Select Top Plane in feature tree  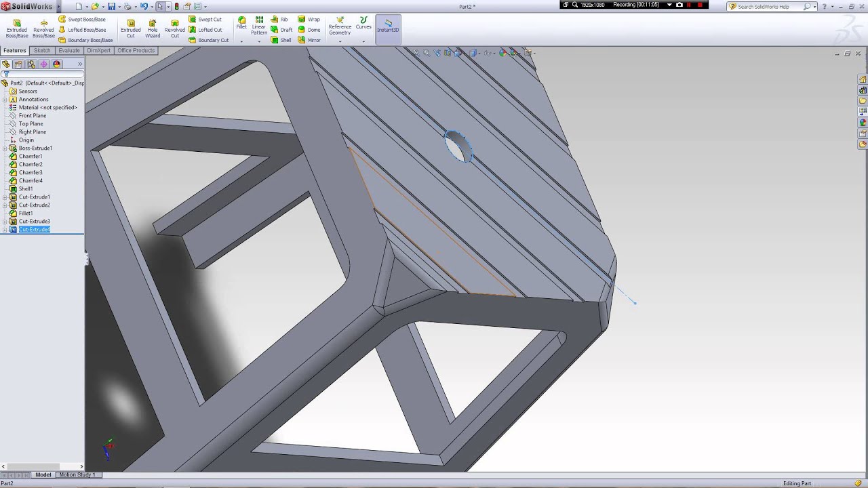pos(31,124)
